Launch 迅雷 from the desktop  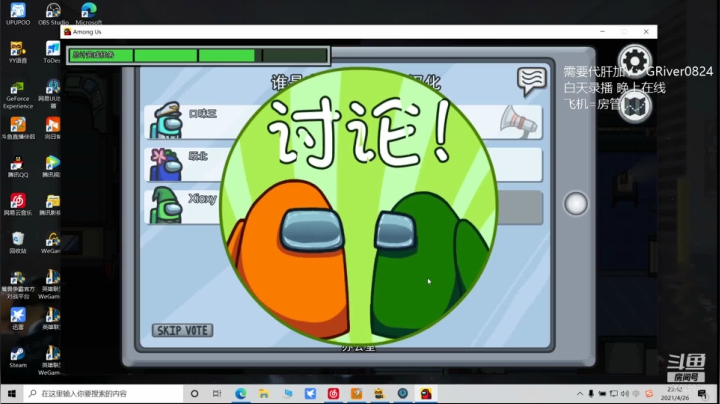[18, 319]
